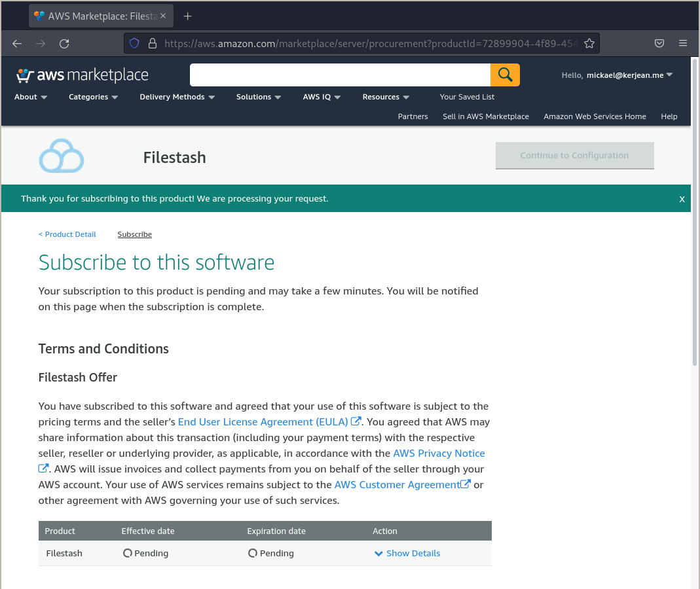Reload the page with the refresh icon
Viewport: 700px width, 589px height.
coord(64,43)
